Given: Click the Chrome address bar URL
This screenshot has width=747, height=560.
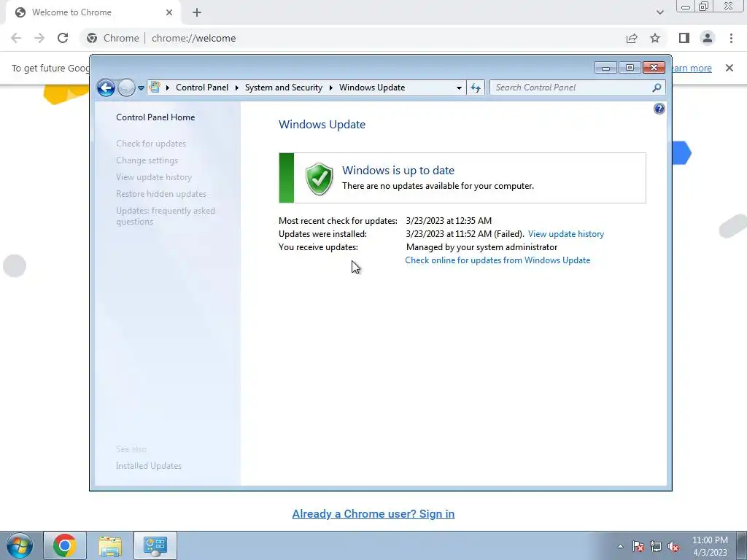Looking at the screenshot, I should pos(193,38).
